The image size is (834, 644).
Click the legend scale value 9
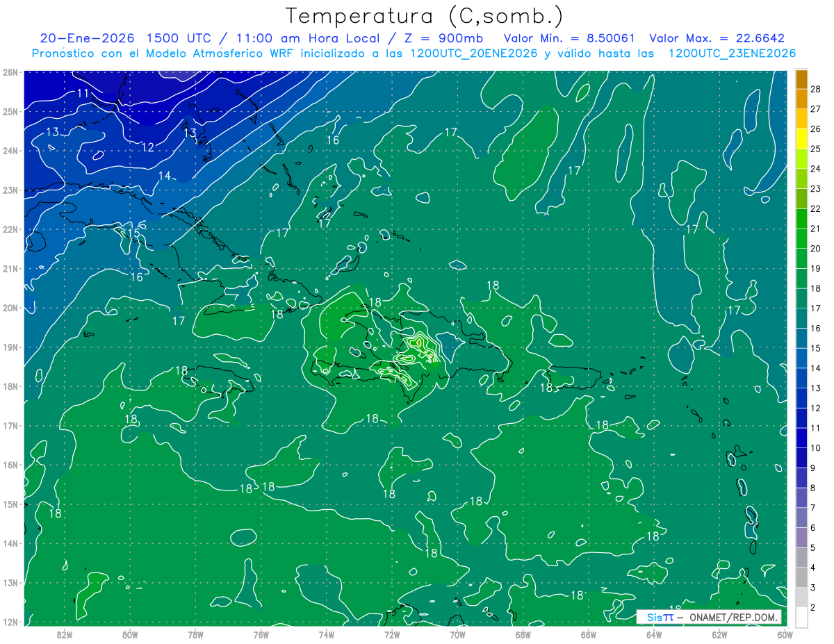[813, 468]
